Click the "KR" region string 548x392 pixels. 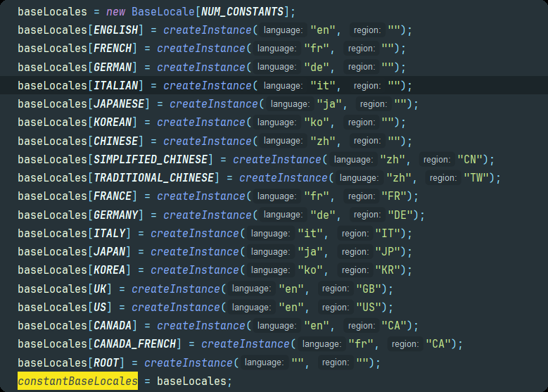click(388, 270)
